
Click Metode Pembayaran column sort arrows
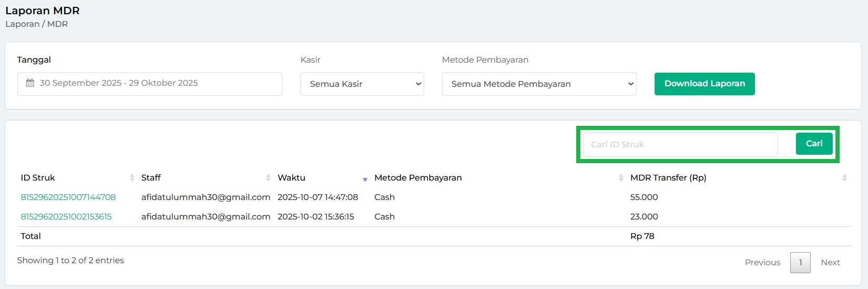pyautogui.click(x=621, y=178)
